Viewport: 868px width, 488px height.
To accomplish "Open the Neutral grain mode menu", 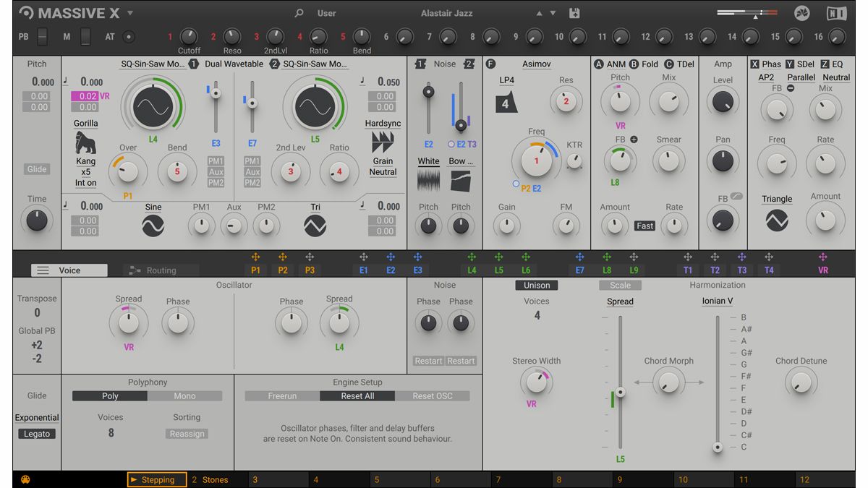I will pos(383,172).
